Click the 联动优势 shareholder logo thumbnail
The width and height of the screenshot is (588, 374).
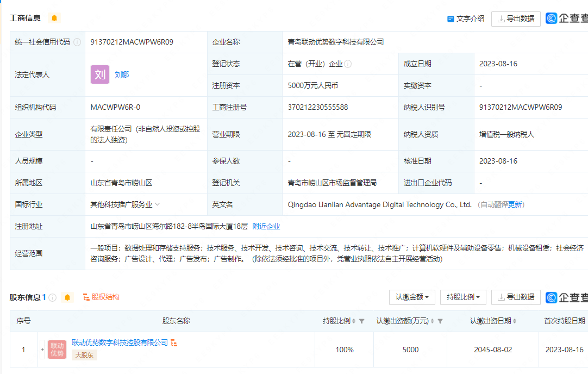(57, 349)
